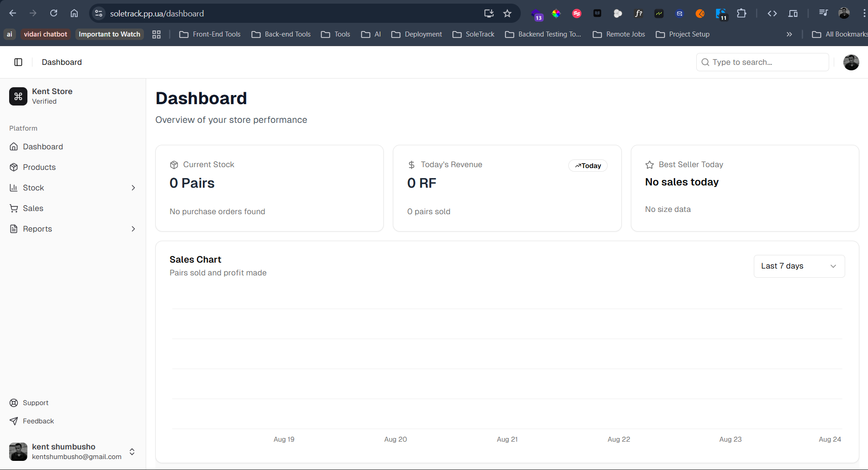Expand the Stock submenu chevron
Viewport: 868px width, 470px height.
pos(133,188)
